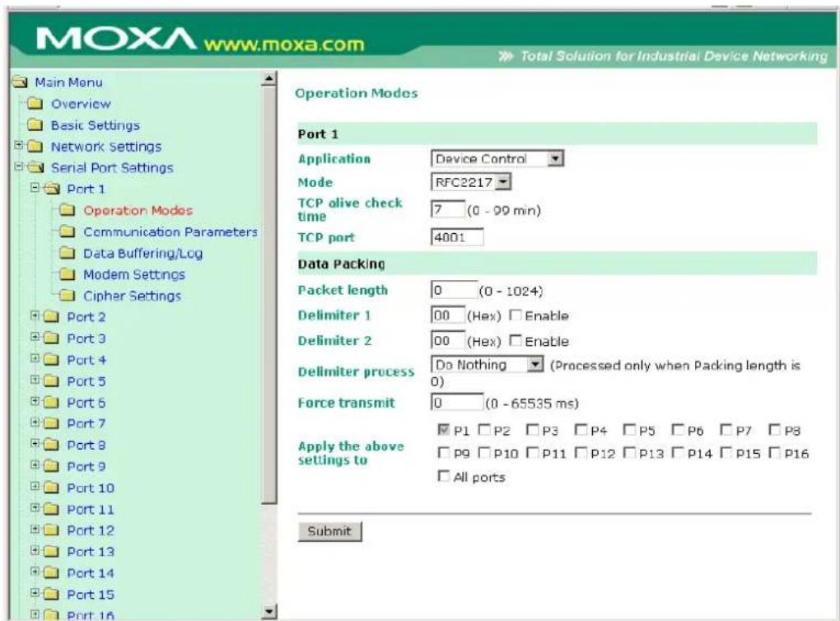Open the Delimiter process dropdown
Screen dimensions: 840x621
click(x=487, y=365)
